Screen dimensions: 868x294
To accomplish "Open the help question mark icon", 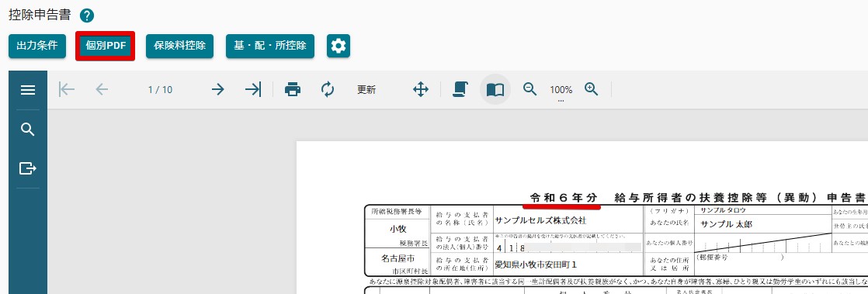I will click(87, 16).
